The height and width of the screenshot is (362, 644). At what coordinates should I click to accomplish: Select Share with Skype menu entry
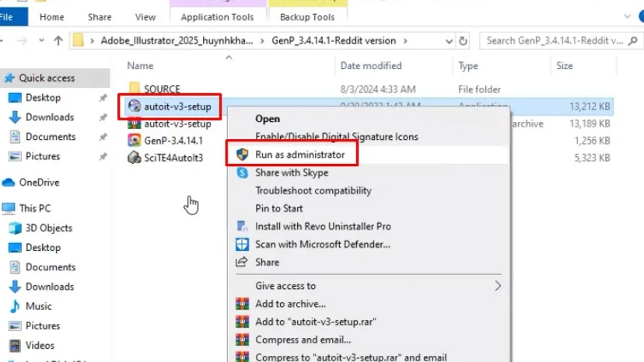(292, 172)
